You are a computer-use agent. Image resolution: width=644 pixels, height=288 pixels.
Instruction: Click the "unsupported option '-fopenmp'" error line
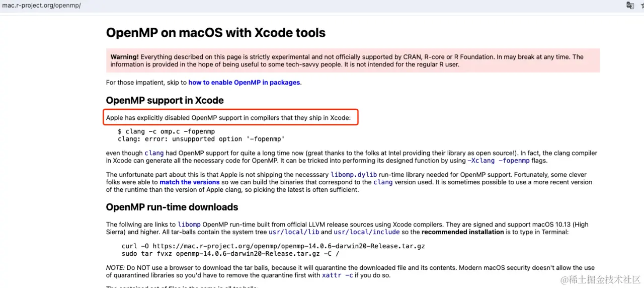201,139
